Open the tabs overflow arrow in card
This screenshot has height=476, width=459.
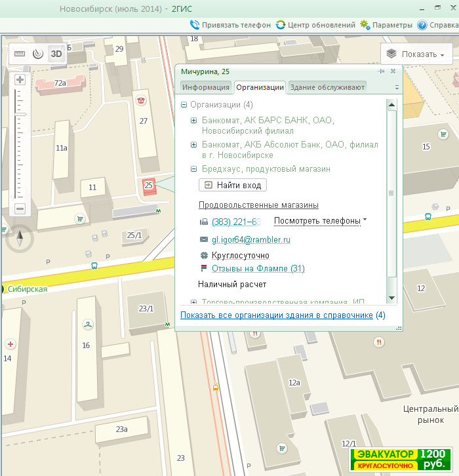(x=397, y=87)
